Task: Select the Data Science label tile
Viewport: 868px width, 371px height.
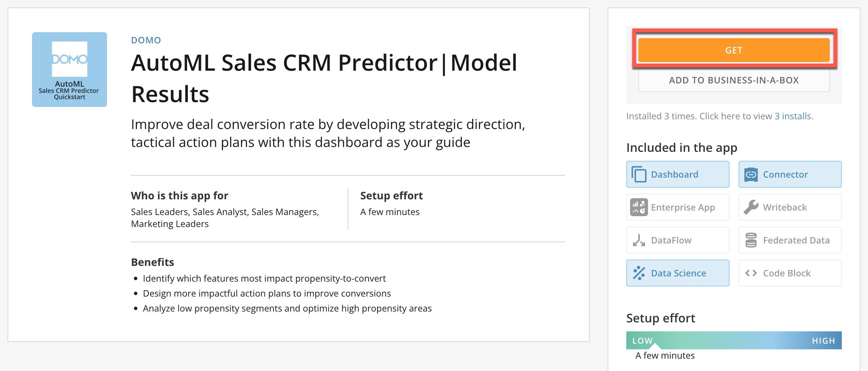Action: (678, 273)
